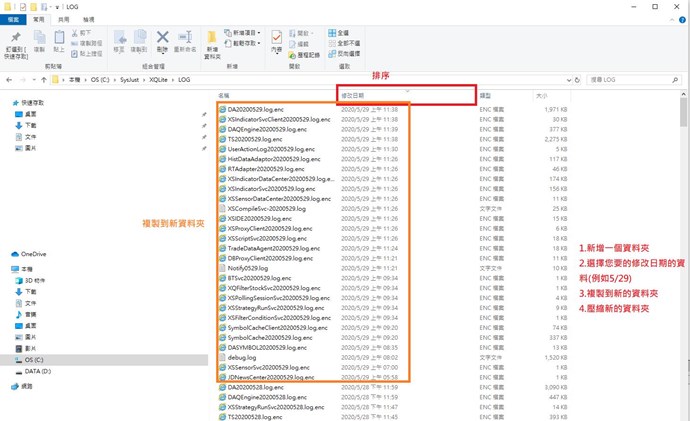Image resolution: width=690 pixels, height=421 pixels.
Task: Click the 重新命名 rename icon
Action: coord(184,38)
